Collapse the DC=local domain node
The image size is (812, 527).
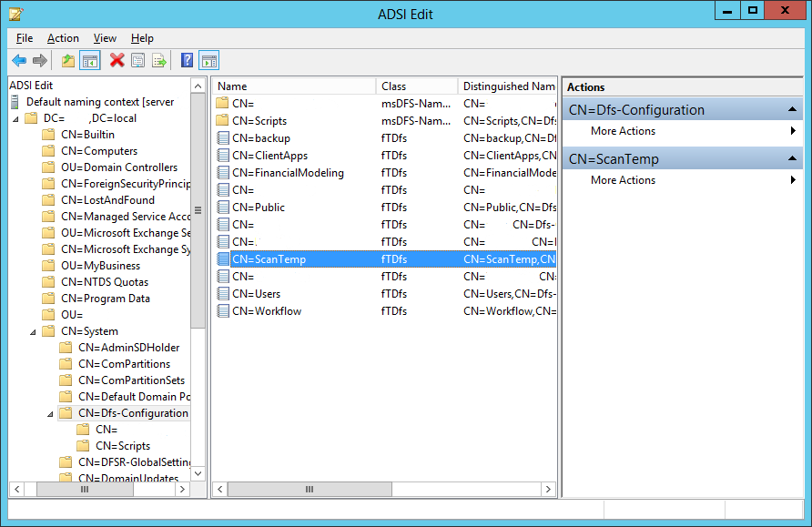pyautogui.click(x=16, y=119)
